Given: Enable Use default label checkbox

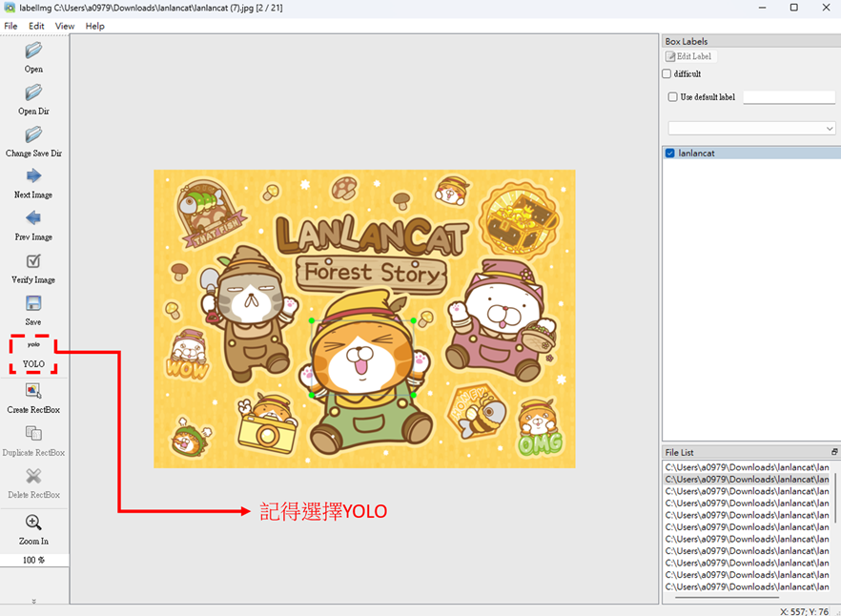Looking at the screenshot, I should pos(672,97).
